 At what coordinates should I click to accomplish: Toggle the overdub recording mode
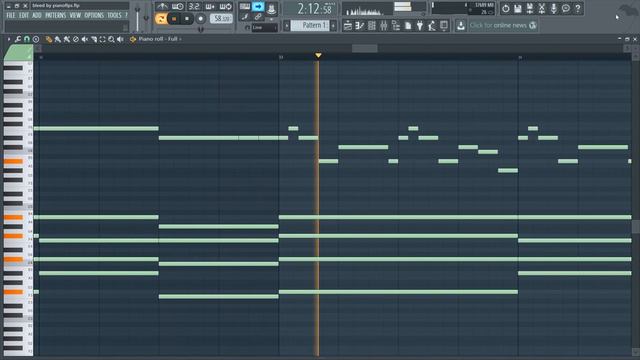point(210,7)
